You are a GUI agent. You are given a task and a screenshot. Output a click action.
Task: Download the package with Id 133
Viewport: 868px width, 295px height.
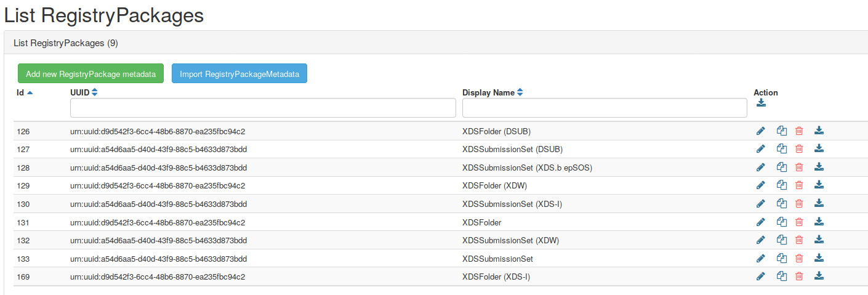(x=819, y=258)
